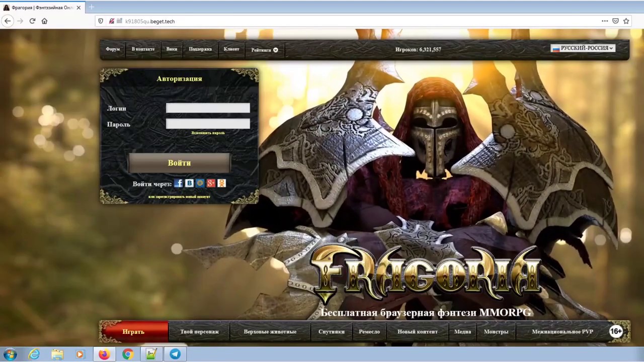Open the Форум menu item
The height and width of the screenshot is (362, 644).
coord(113,49)
